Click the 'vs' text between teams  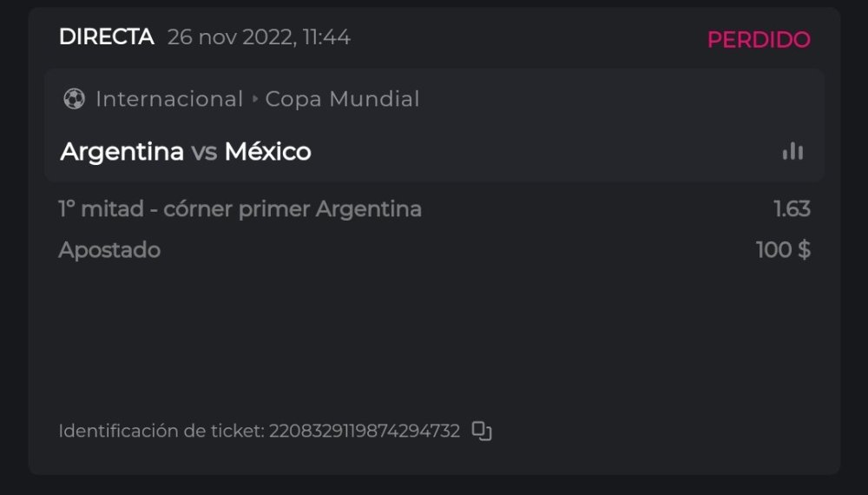204,152
